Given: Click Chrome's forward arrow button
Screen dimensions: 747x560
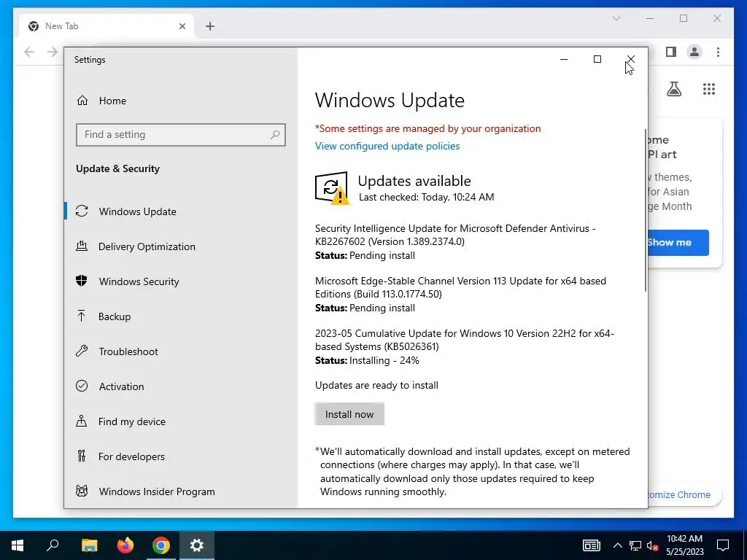Looking at the screenshot, I should click(53, 52).
